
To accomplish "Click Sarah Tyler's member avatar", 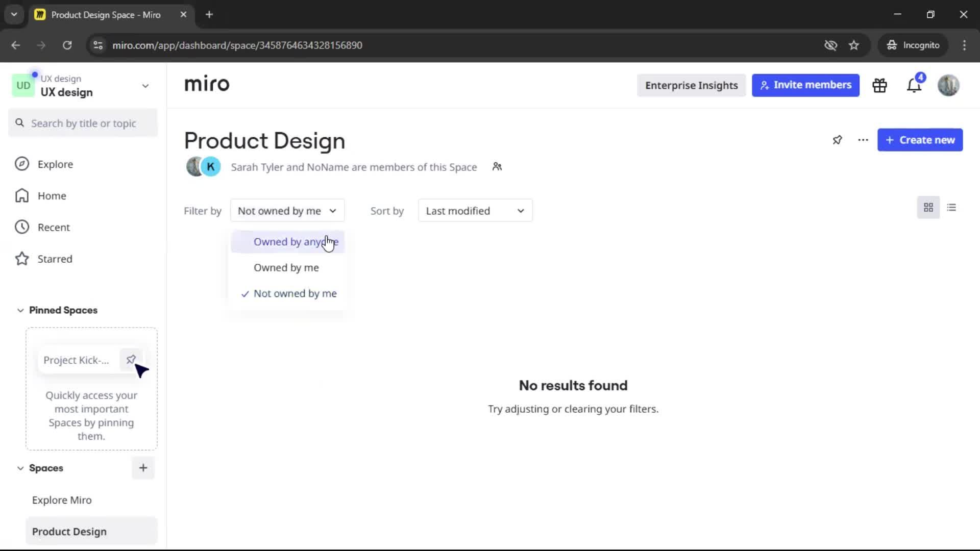I will (194, 167).
